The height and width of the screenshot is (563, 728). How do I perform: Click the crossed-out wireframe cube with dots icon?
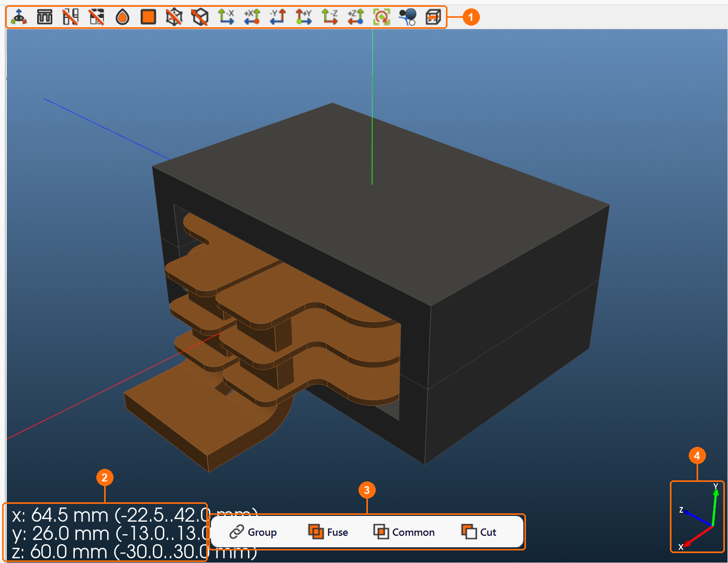pyautogui.click(x=174, y=17)
